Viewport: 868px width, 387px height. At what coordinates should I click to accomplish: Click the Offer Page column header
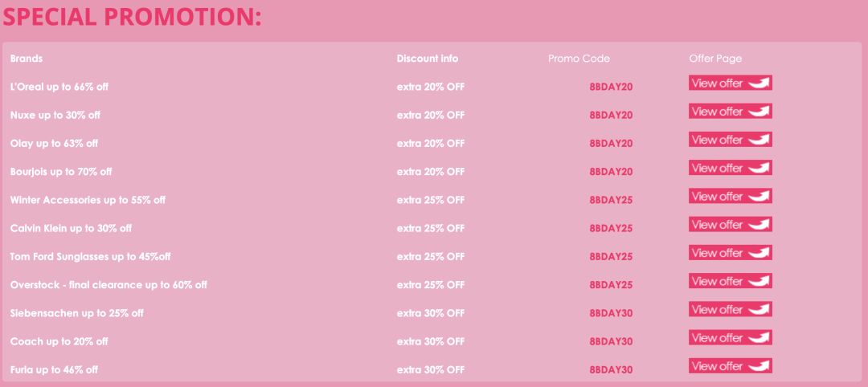[x=715, y=59]
